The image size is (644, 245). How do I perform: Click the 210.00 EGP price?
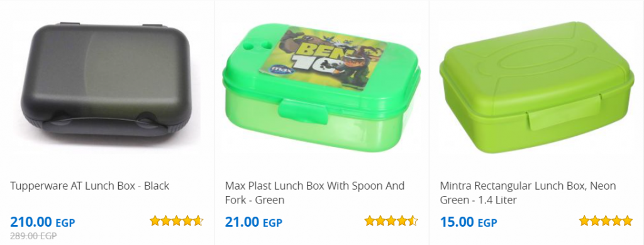(43, 222)
